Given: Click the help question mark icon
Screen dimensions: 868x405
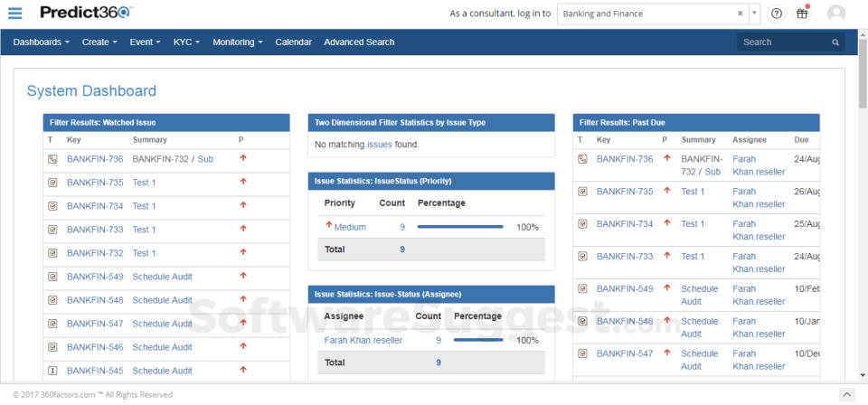Looking at the screenshot, I should 776,14.
